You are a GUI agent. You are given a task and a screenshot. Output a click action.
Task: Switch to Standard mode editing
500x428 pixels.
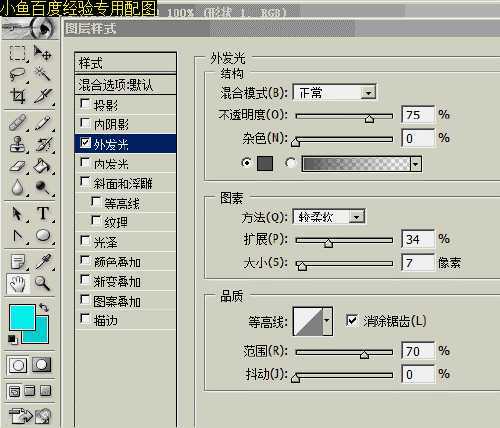pos(18,365)
